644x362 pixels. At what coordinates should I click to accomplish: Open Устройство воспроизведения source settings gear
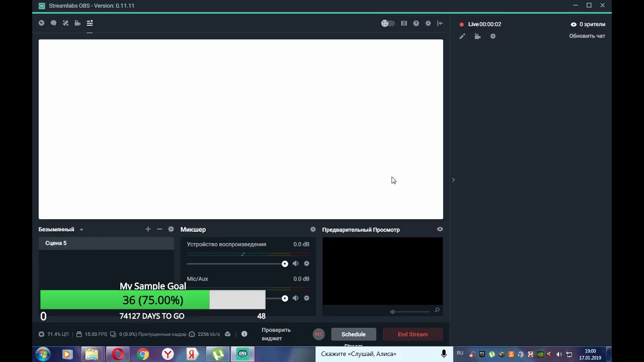(306, 263)
